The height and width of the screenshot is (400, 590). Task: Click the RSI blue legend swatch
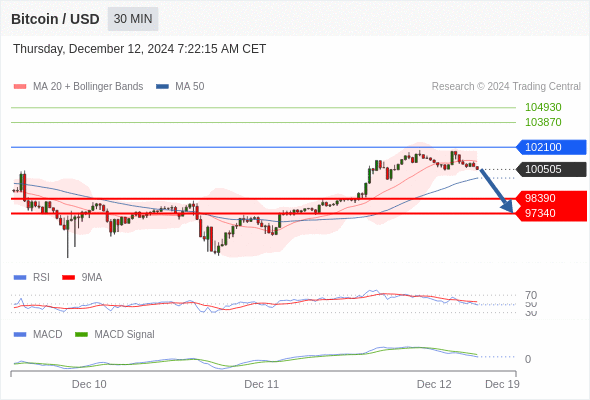point(20,278)
